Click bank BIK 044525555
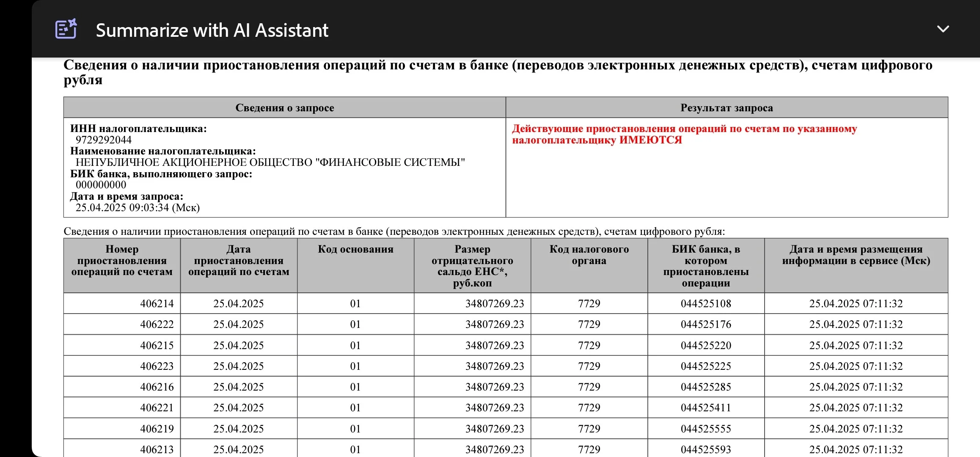The image size is (980, 457). (x=706, y=429)
